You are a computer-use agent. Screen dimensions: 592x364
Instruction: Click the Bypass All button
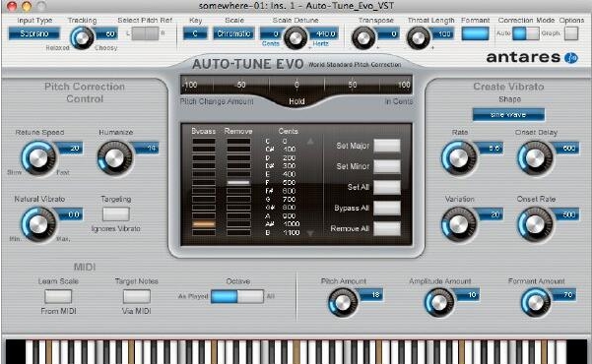[x=387, y=208]
